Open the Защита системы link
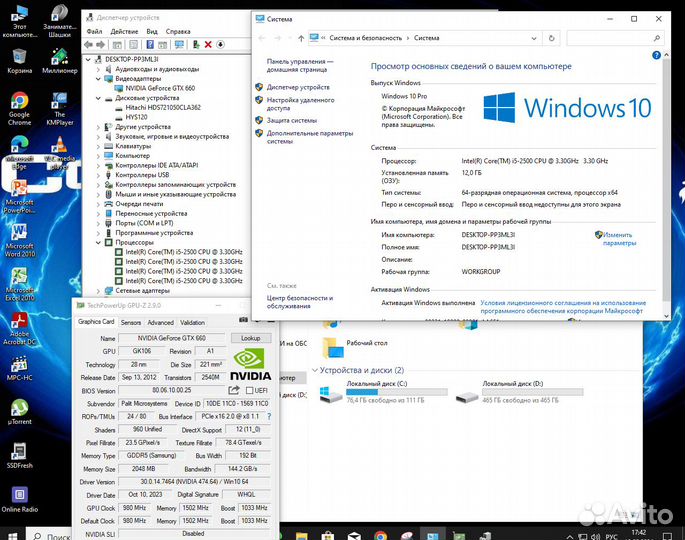Image resolution: width=685 pixels, height=540 pixels. 292,121
